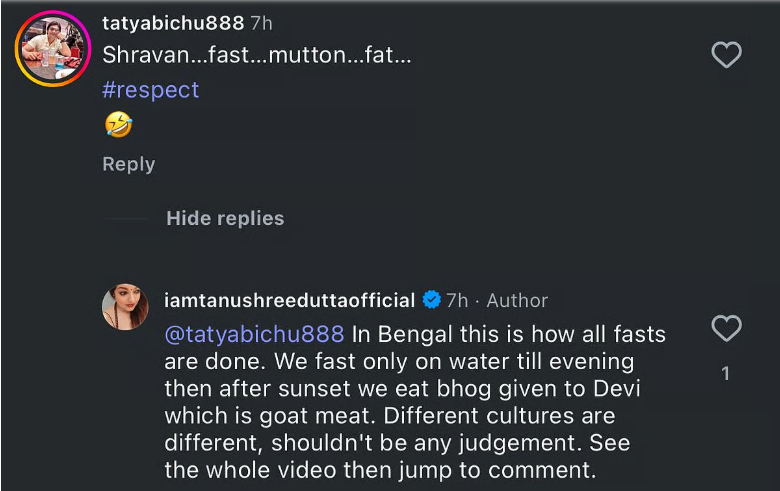The height and width of the screenshot is (491, 780).
Task: Like tatyabichu888's comment with the heart
Action: pyautogui.click(x=726, y=55)
